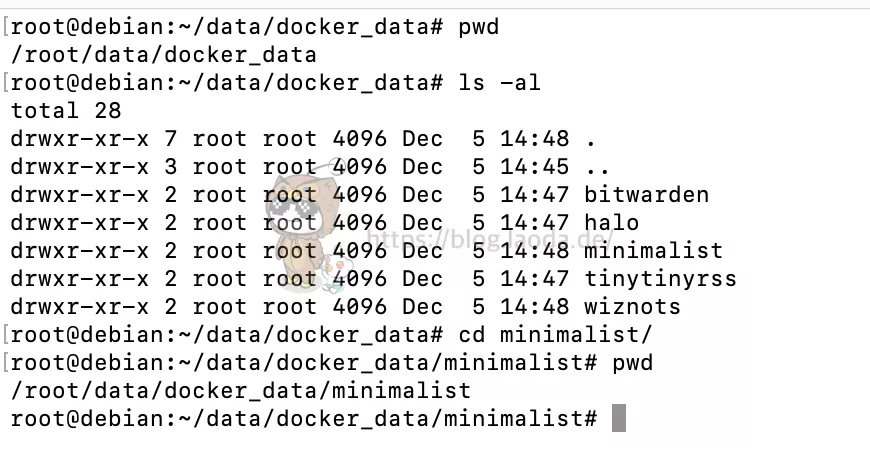Click the wiznots directory entry
Viewport: 870px width, 452px height.
632,306
